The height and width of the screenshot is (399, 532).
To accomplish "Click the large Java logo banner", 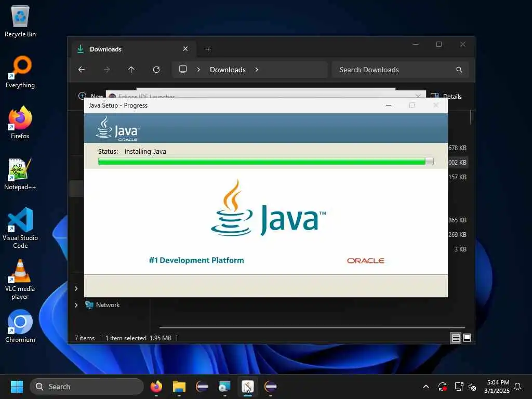I will coord(268,208).
